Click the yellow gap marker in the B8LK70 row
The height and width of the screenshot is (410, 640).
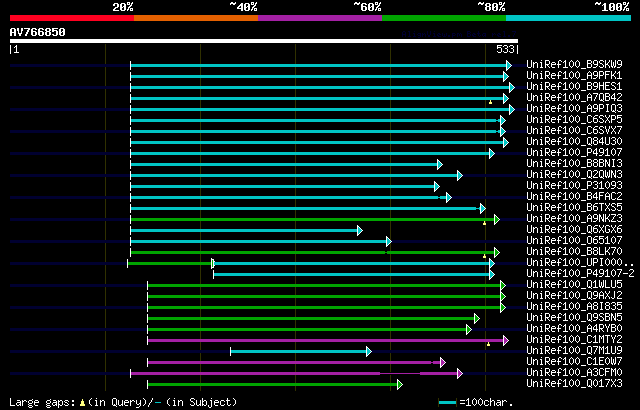coord(484,256)
